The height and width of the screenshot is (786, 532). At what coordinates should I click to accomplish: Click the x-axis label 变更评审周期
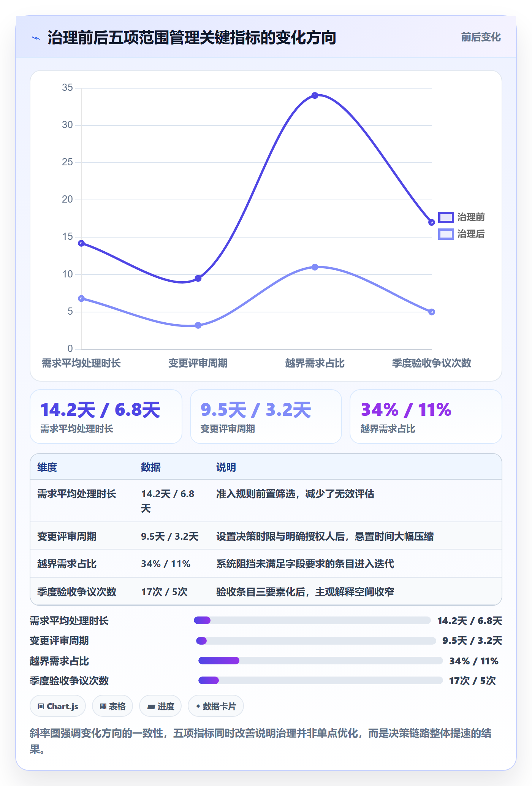coord(198,363)
